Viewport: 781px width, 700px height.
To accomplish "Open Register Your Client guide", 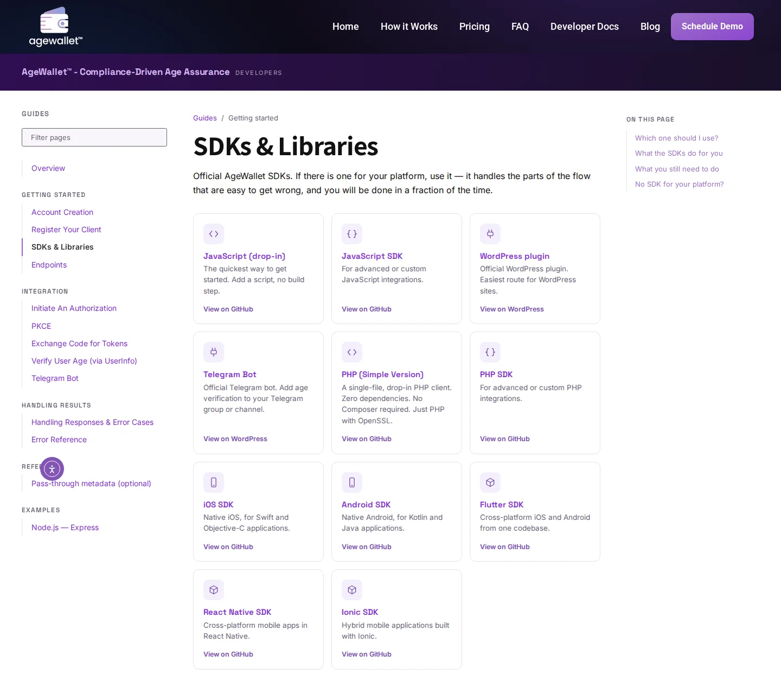I will pyautogui.click(x=66, y=230).
